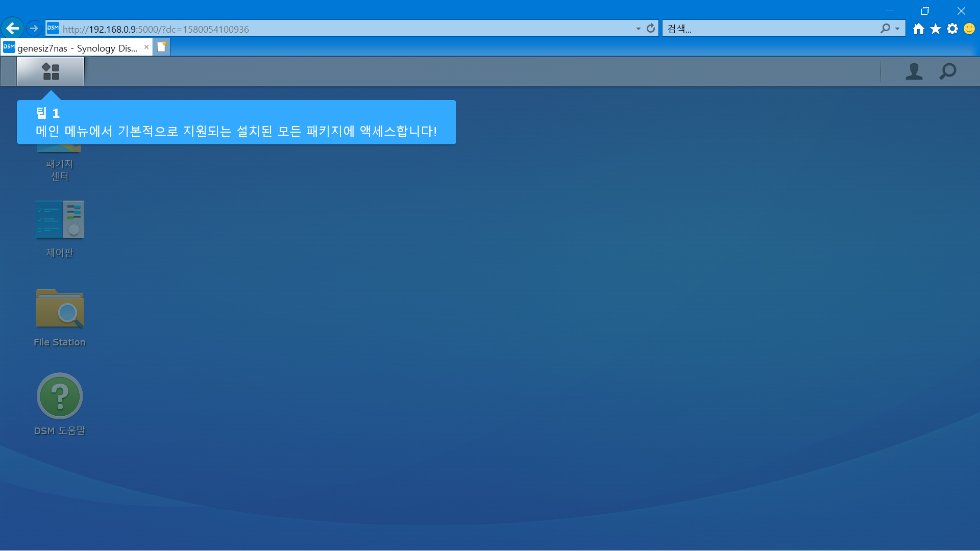980x551 pixels.
Task: Open browser home page icon
Action: click(x=919, y=29)
